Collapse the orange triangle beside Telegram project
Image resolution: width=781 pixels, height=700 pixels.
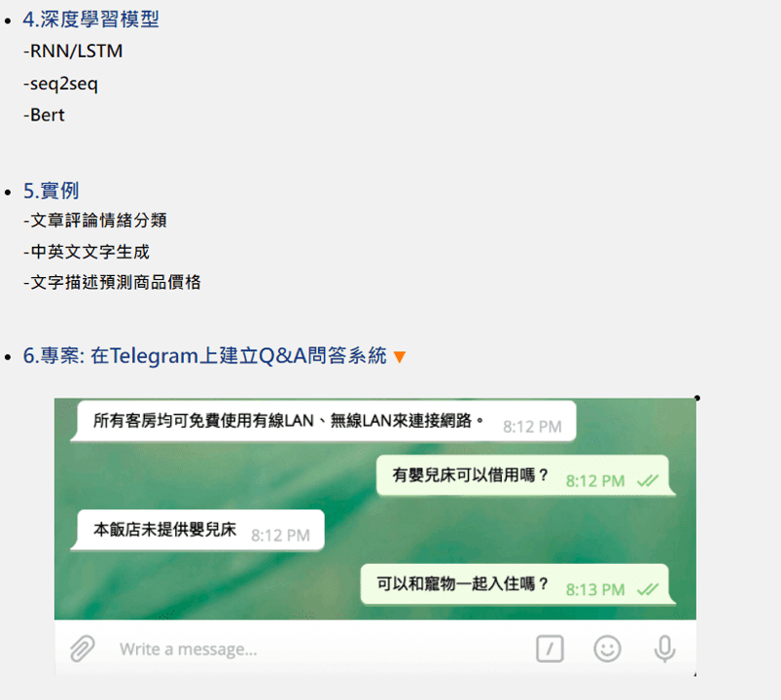click(400, 357)
